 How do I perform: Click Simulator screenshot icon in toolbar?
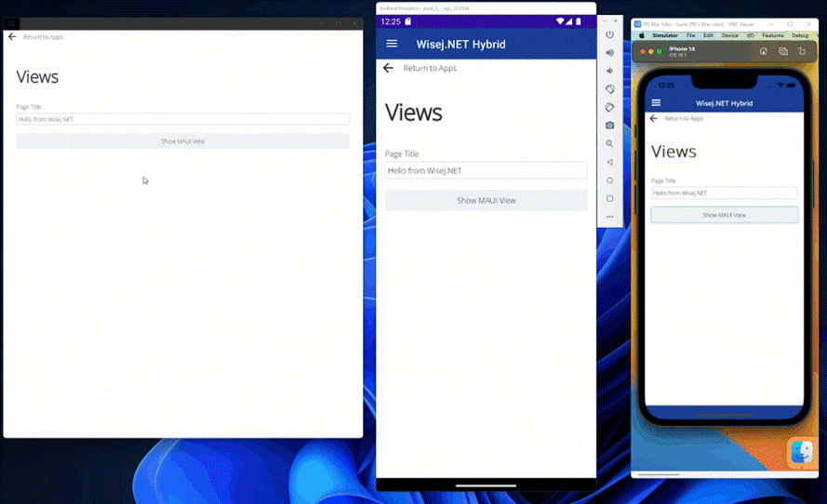[x=782, y=51]
